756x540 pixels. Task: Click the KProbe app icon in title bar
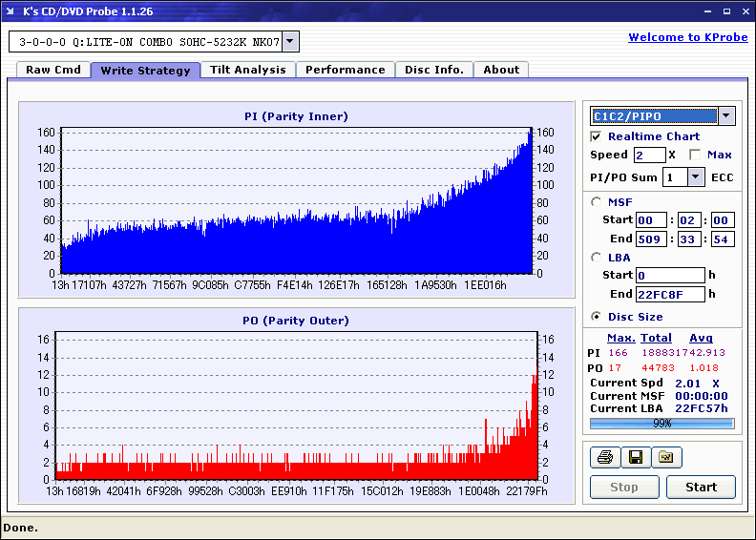tap(10, 11)
